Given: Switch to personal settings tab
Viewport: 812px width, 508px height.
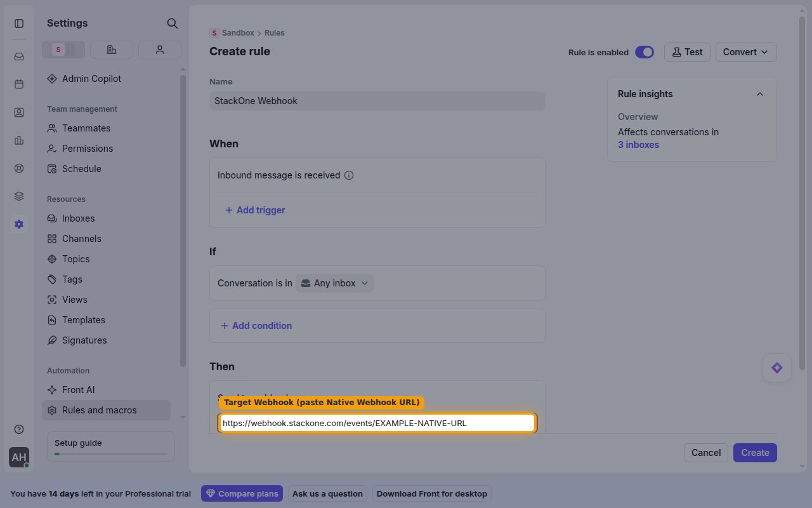Looking at the screenshot, I should pyautogui.click(x=160, y=50).
